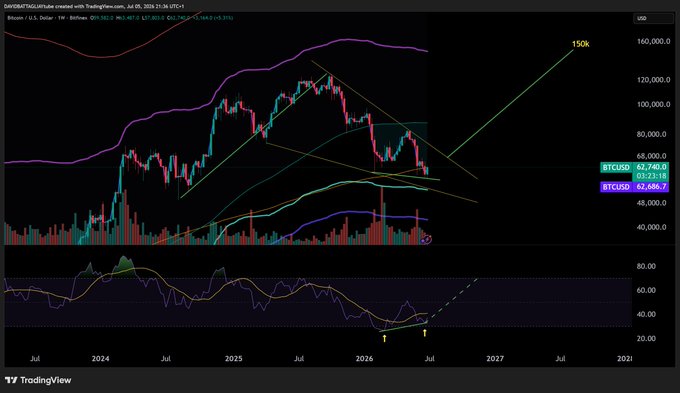Open the USD currency selector
Viewport: 680px width, 393px height.
(653, 18)
